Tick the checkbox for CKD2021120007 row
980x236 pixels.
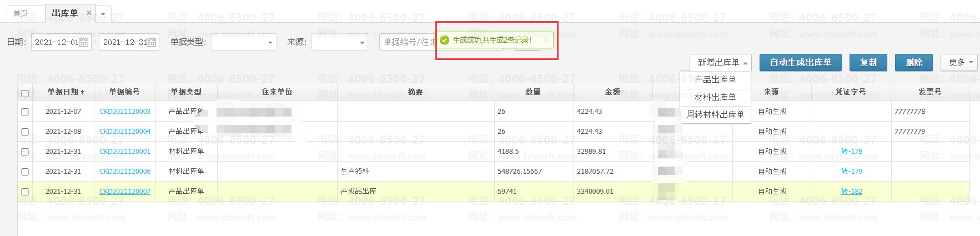25,192
